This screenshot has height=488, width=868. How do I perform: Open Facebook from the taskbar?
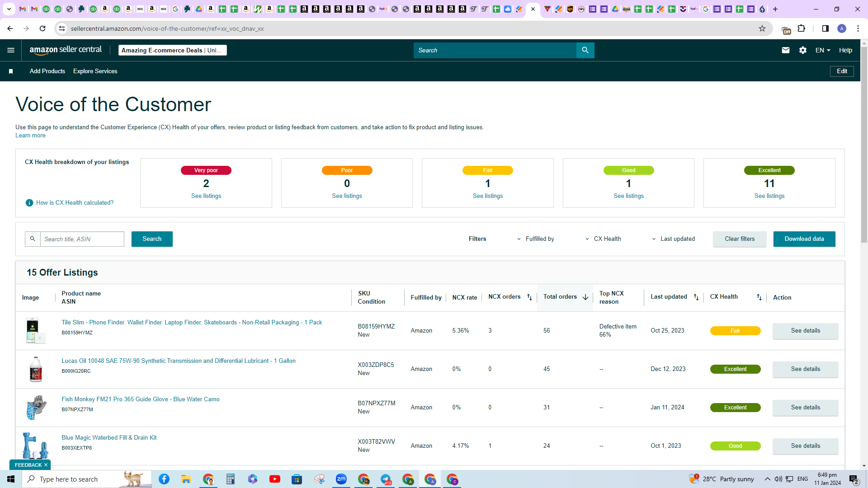point(164,479)
